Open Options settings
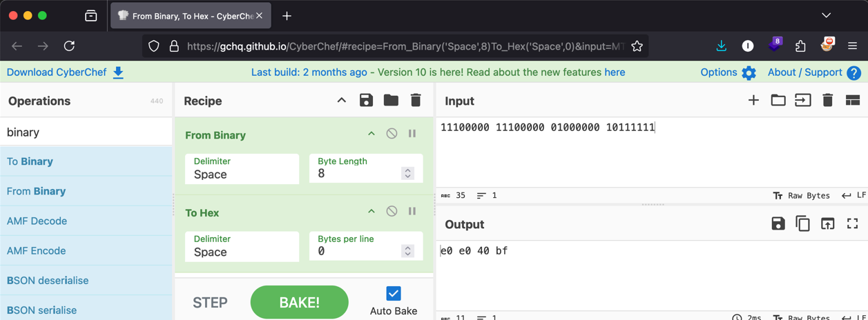Screen dimensions: 868x320 729,72
